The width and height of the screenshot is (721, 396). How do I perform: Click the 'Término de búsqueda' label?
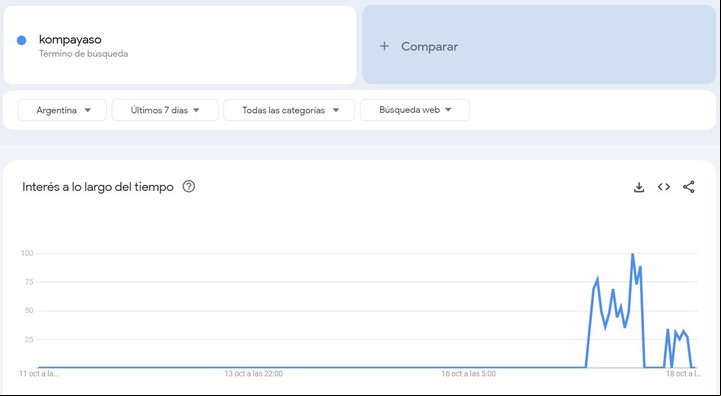point(83,54)
